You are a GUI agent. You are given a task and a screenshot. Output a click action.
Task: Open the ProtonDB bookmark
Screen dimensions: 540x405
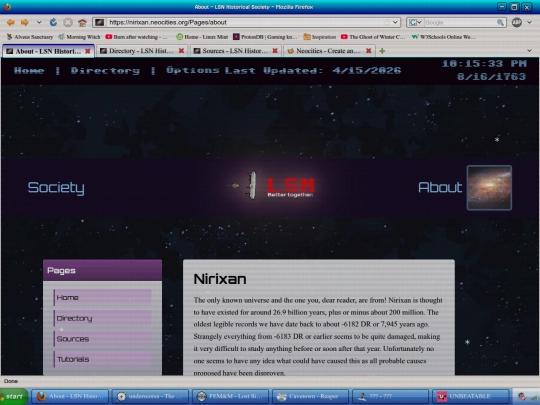(265, 37)
